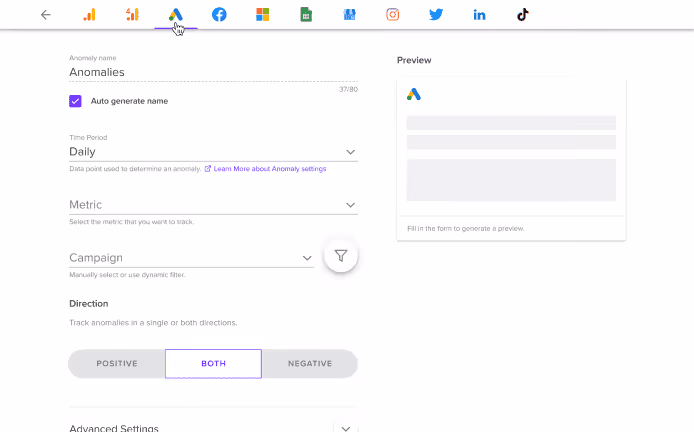
Task: Click the 37/80 character counter
Action: click(348, 89)
